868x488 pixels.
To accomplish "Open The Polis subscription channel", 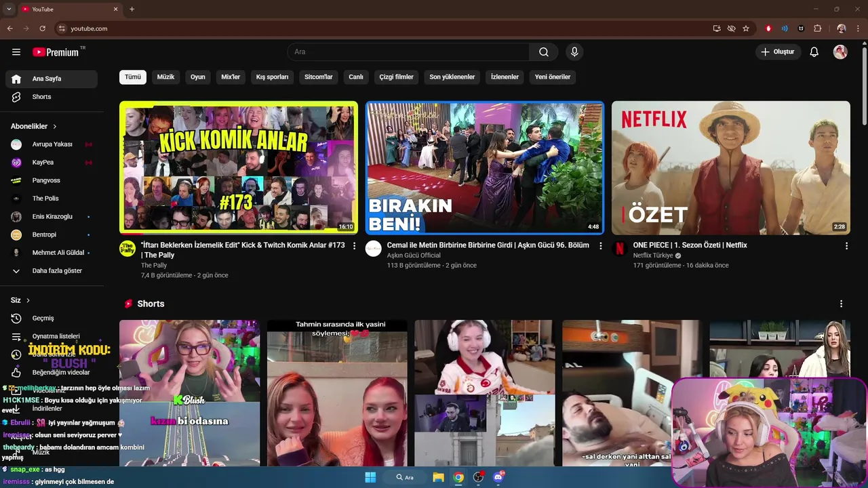I will click(x=52, y=199).
